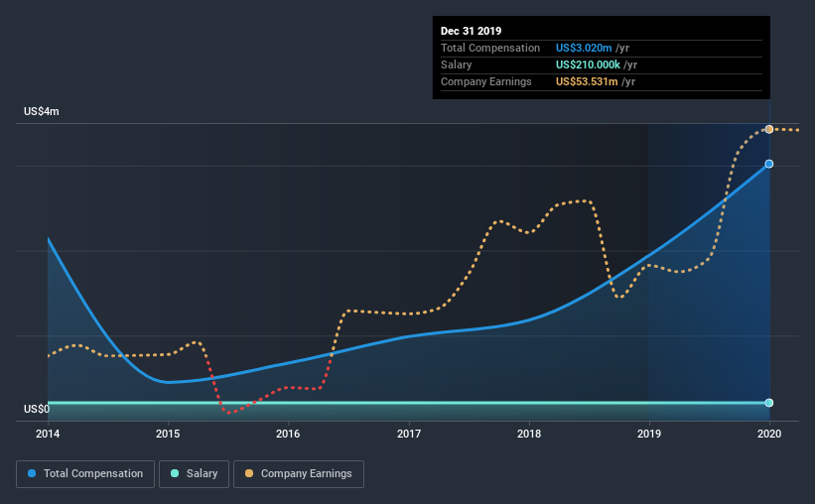The image size is (815, 504).
Task: Toggle the Company Earnings legend button
Action: click(299, 474)
